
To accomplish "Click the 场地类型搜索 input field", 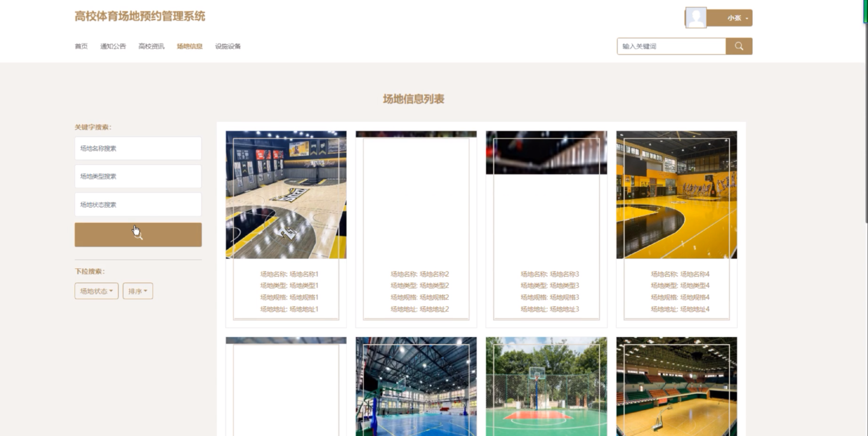I will pos(138,176).
